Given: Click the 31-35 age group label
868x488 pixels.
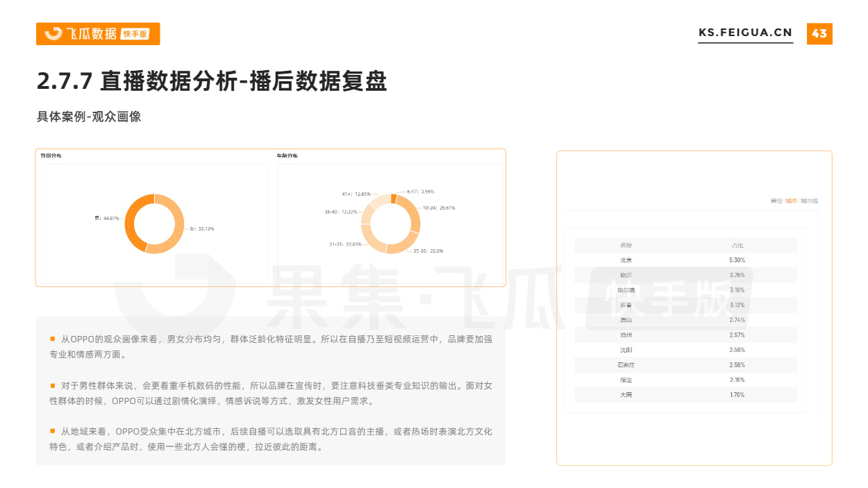Looking at the screenshot, I should tap(345, 244).
